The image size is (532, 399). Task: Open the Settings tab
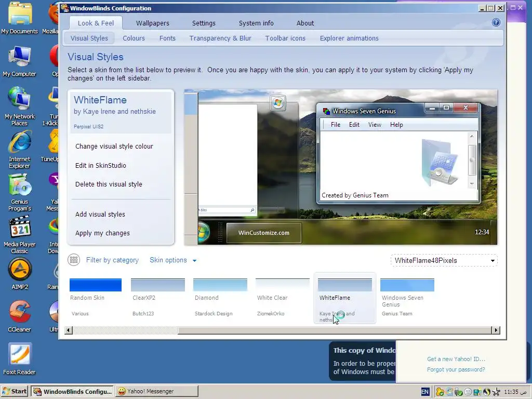coord(204,23)
